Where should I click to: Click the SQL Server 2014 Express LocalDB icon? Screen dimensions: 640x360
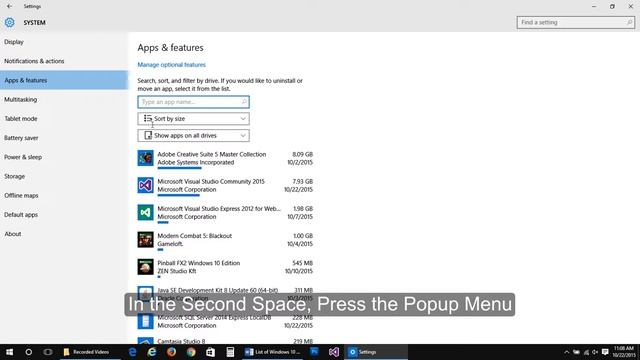[145, 321]
